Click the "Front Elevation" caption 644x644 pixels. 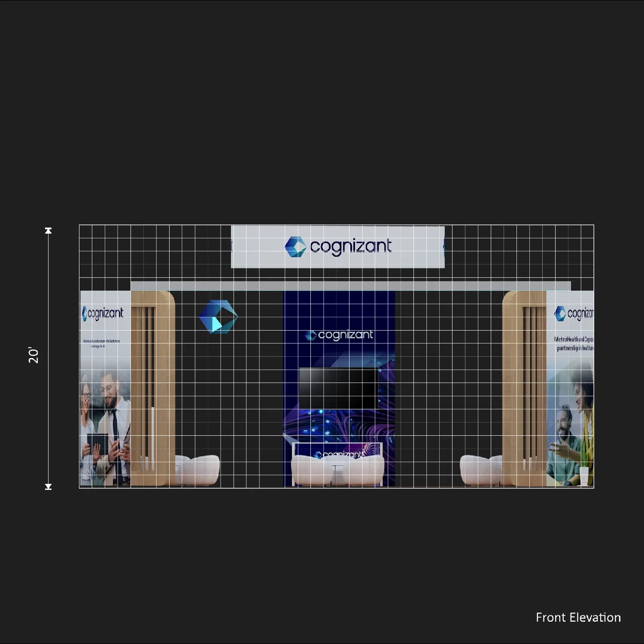click(578, 617)
